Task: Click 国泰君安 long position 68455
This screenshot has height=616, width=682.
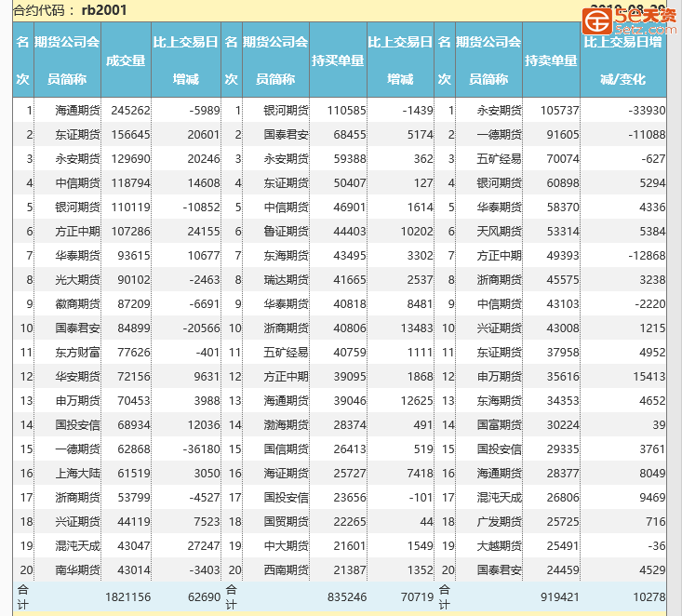Action: 350,135
